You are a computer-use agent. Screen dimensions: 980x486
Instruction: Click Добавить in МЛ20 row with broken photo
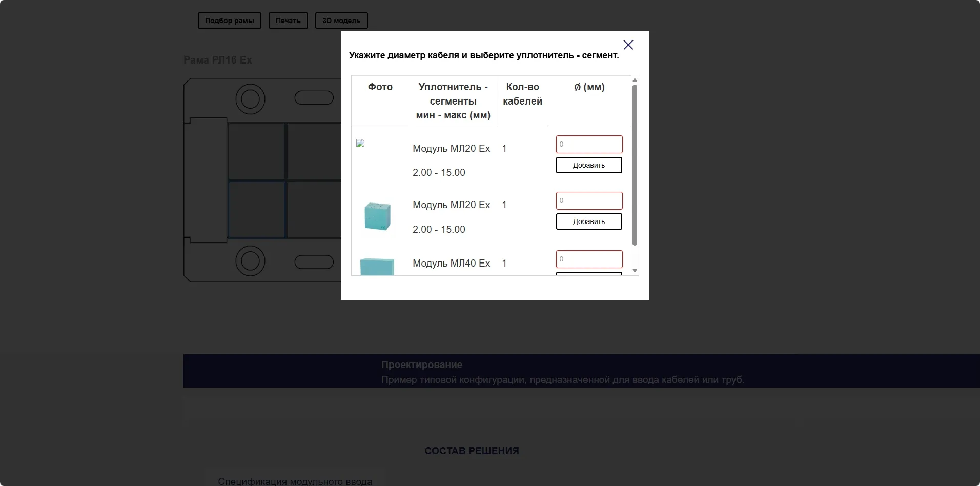[x=589, y=165]
